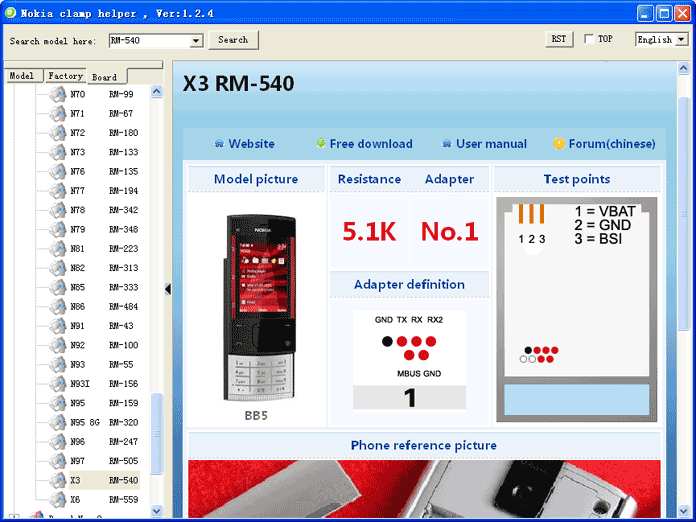This screenshot has height=522, width=696.
Task: Click the phone icon beside N71
Action: click(x=58, y=114)
